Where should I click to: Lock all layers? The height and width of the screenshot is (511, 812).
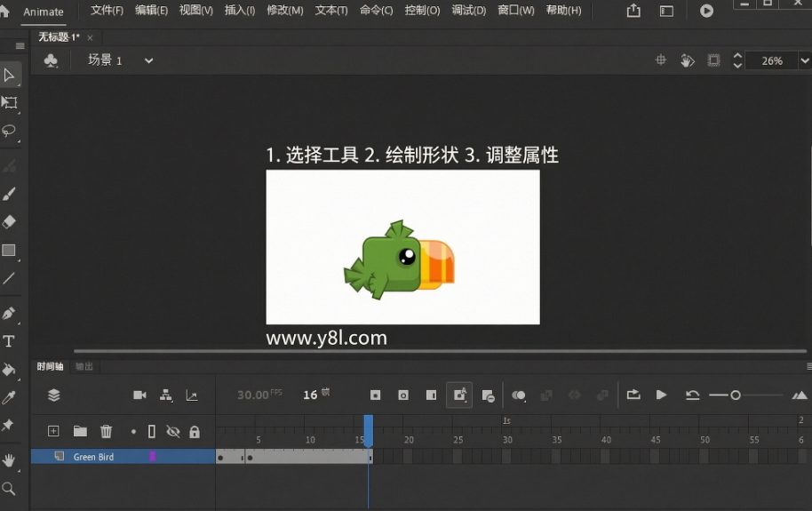click(x=195, y=431)
